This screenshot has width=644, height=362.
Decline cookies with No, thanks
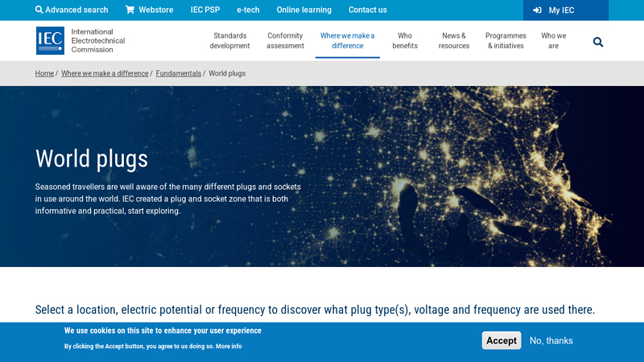[x=551, y=340]
